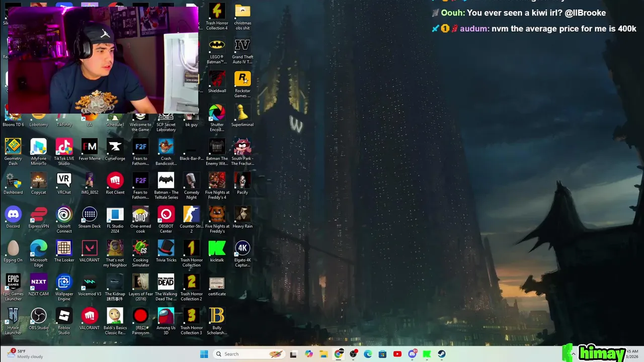Launch the Comedy Night icon
644x362 pixels.
tap(191, 186)
